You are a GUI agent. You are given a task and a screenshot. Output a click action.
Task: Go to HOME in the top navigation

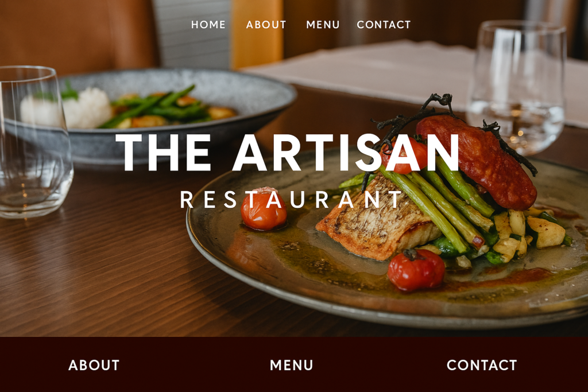coord(208,25)
